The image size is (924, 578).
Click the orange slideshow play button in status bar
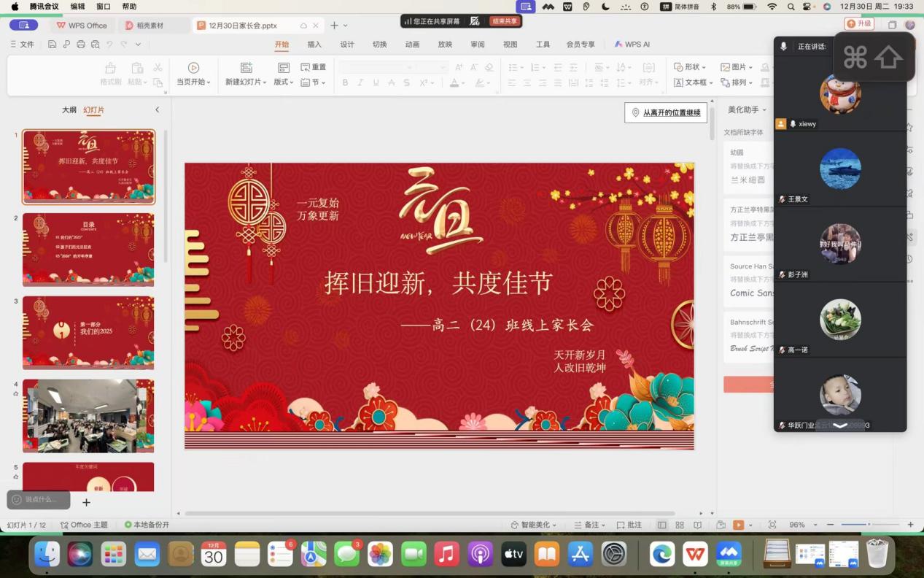[739, 525]
